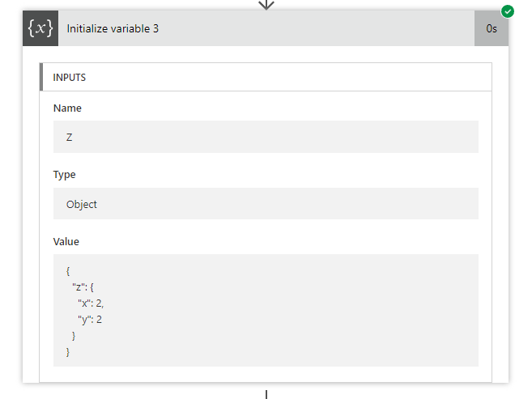
Task: Click the 0s duration badge
Action: (492, 28)
